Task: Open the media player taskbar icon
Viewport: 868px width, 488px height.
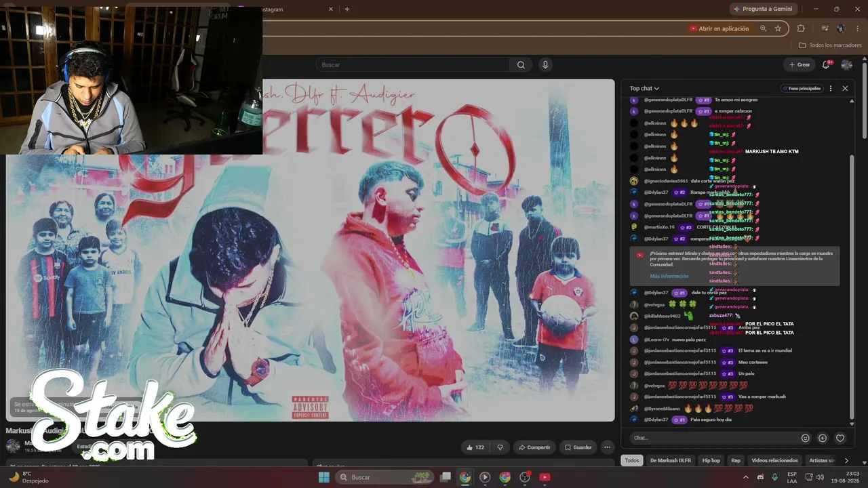Action: [x=485, y=477]
